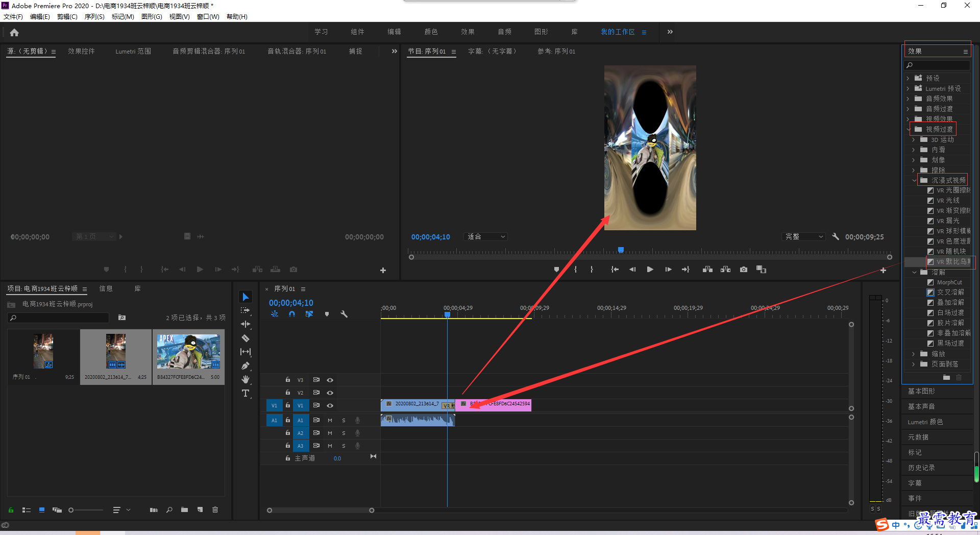
Task: Toggle V1 track eye visibility
Action: [x=330, y=405]
